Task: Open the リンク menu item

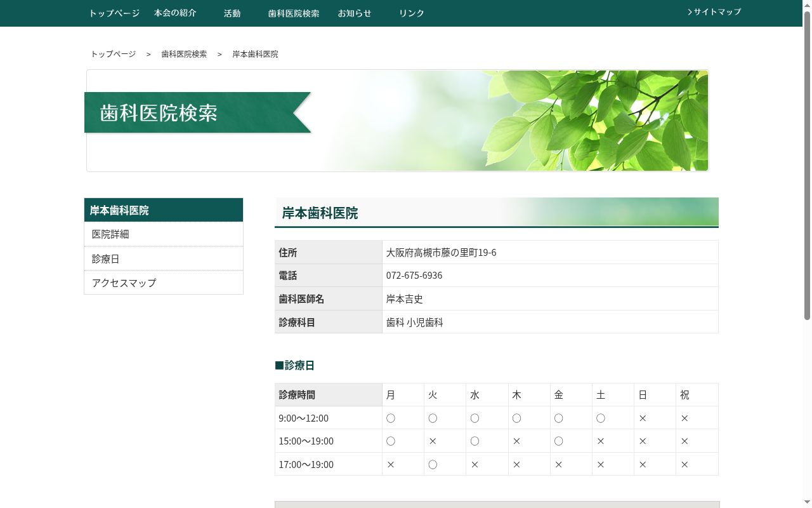Action: pos(412,13)
